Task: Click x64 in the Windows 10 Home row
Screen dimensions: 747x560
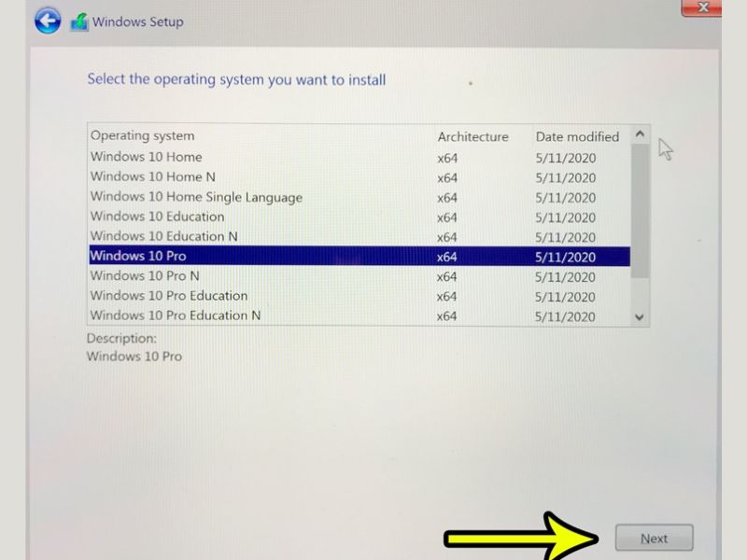Action: [447, 158]
